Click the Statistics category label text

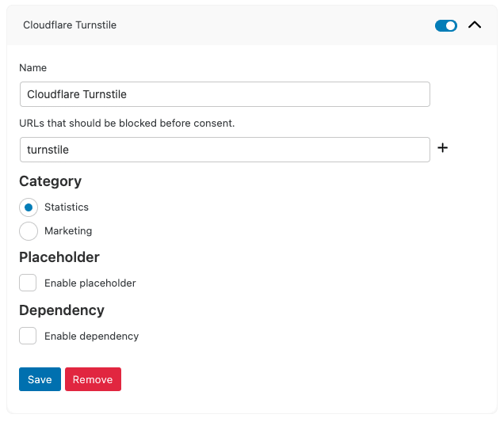coord(67,207)
